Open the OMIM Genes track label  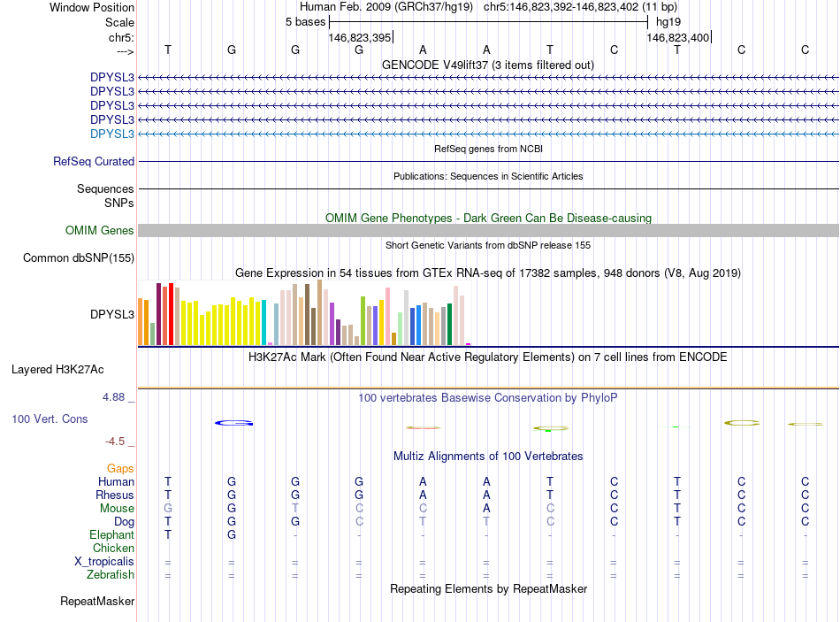click(100, 231)
